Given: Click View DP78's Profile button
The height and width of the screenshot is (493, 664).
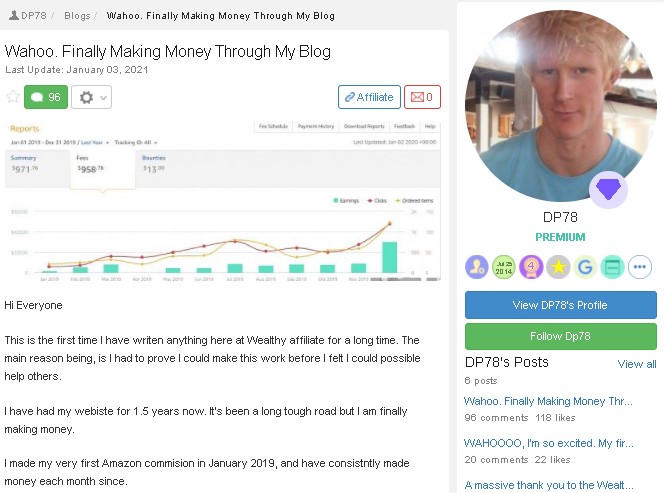Looking at the screenshot, I should pos(561,305).
